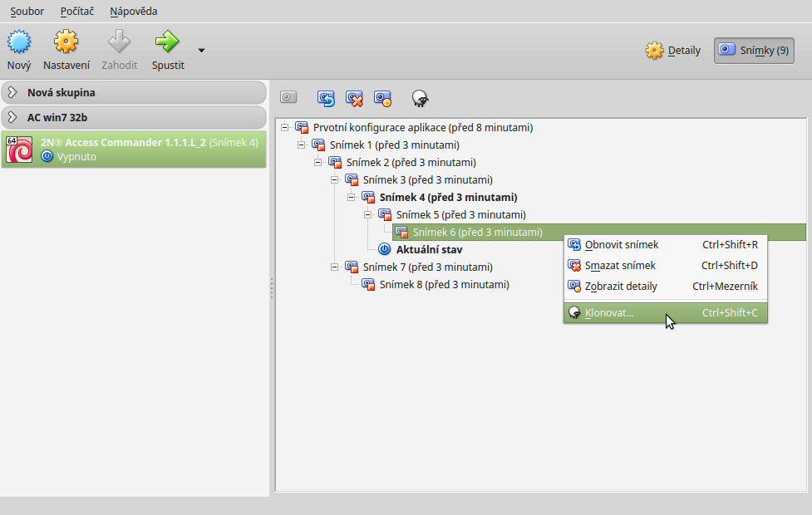Collapse the Snímek 7 tree node
812x515 pixels.
335,267
